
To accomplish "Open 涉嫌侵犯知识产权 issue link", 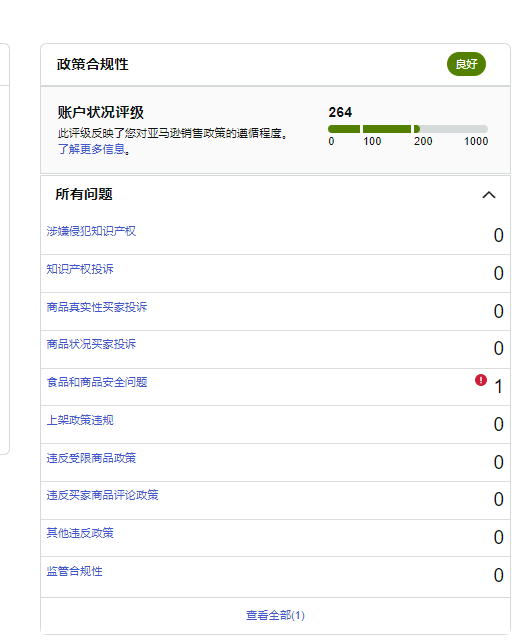I will 91,231.
